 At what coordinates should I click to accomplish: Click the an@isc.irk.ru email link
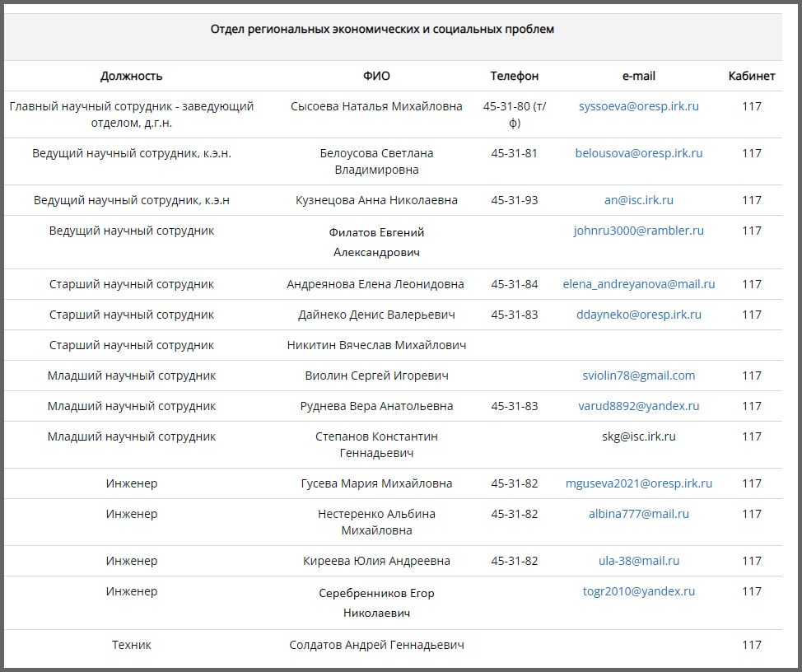[x=638, y=200]
